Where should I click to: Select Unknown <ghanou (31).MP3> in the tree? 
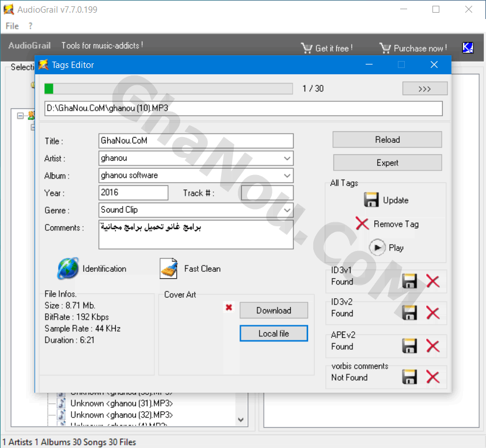coord(121,403)
